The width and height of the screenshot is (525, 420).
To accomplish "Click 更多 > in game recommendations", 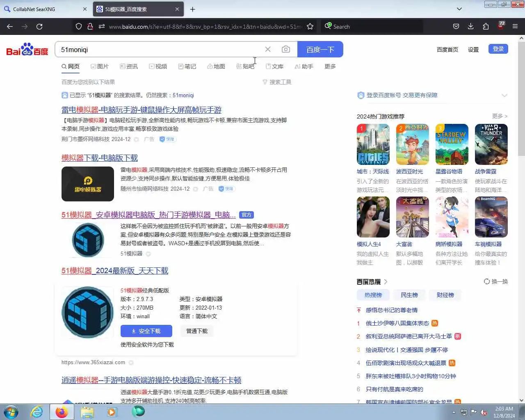I will tap(500, 116).
